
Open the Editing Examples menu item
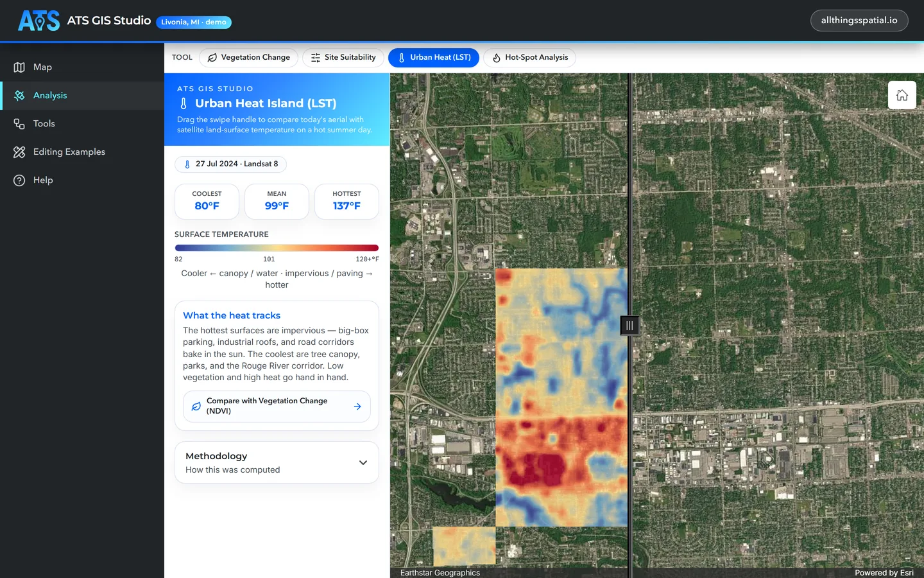point(82,152)
